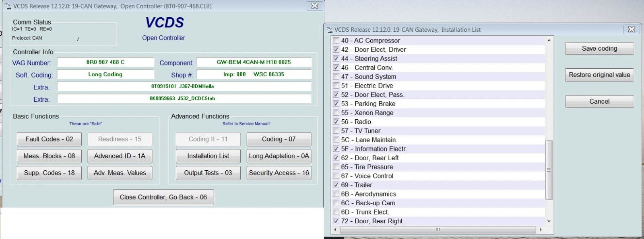
Task: Click the horizontal scroll right arrow
Action: 541,230
